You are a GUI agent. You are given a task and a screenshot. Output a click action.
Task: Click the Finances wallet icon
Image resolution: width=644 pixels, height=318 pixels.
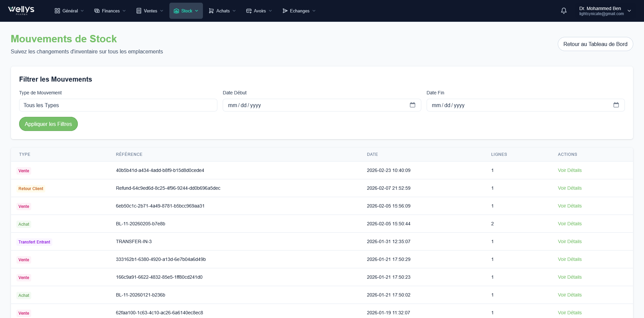coord(96,10)
